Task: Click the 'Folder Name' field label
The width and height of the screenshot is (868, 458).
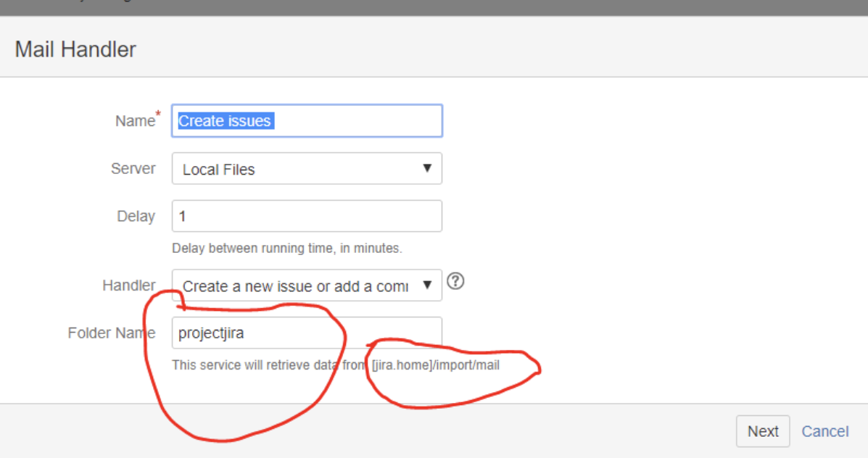Action: (x=111, y=333)
